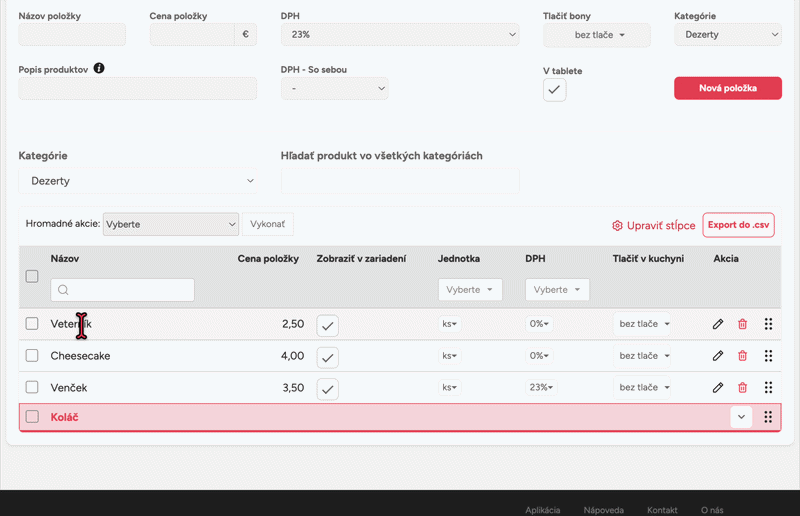Image resolution: width=800 pixels, height=516 pixels.
Task: Open the Jednotka column Vyberte filter
Action: coord(470,289)
